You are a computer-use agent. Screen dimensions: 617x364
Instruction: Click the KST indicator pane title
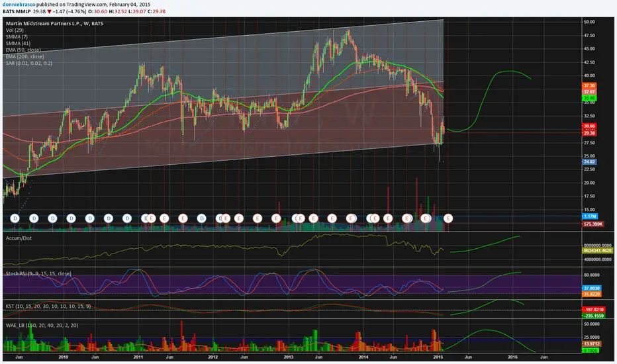point(48,306)
